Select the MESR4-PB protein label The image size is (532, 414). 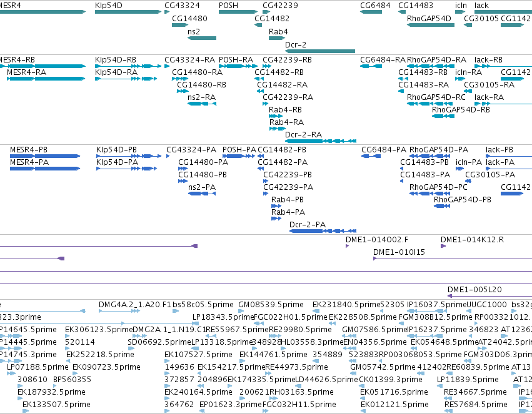29,150
